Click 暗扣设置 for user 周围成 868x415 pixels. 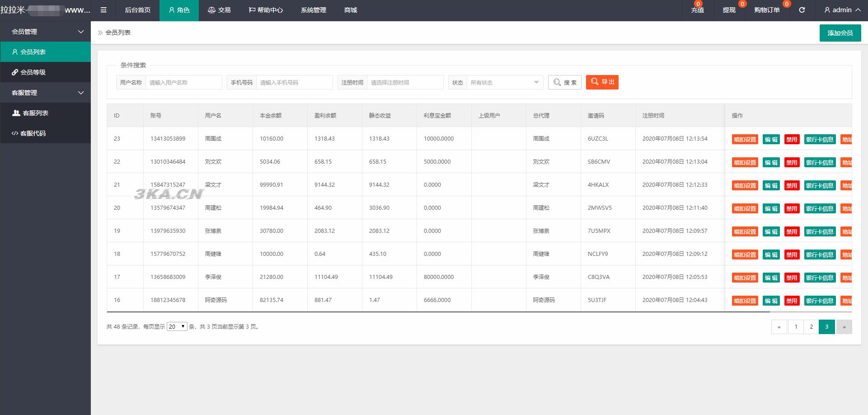(x=745, y=139)
